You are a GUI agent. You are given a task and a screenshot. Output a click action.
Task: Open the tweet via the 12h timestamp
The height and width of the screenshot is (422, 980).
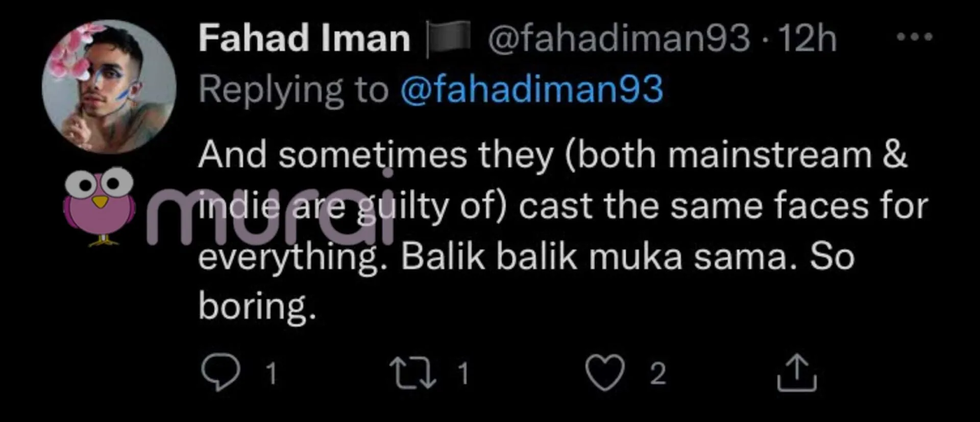807,38
